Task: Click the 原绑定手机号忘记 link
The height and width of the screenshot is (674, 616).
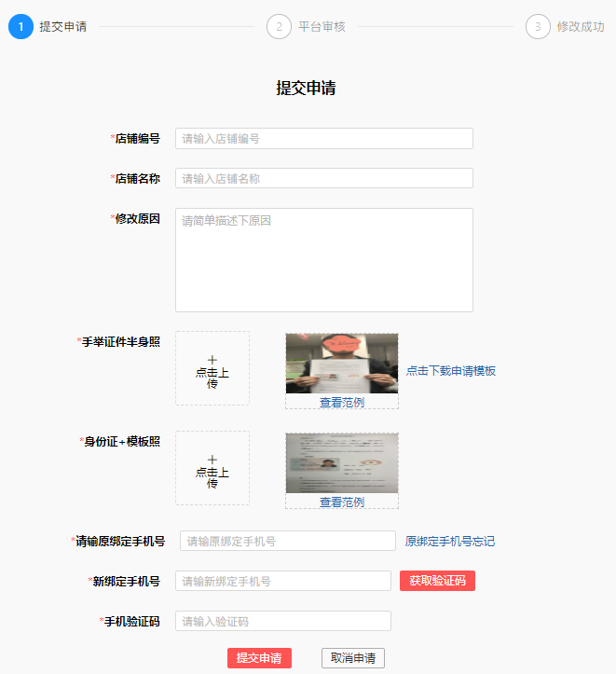Action: pos(450,542)
